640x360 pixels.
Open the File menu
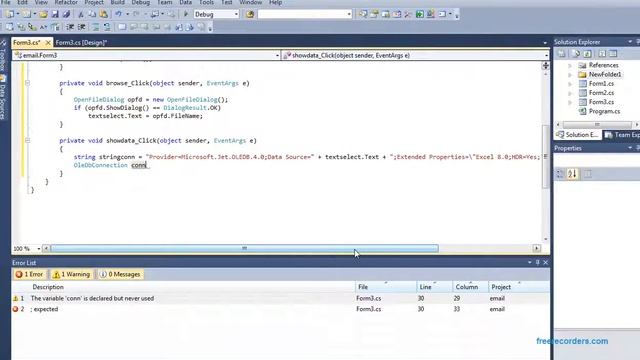[6, 2]
